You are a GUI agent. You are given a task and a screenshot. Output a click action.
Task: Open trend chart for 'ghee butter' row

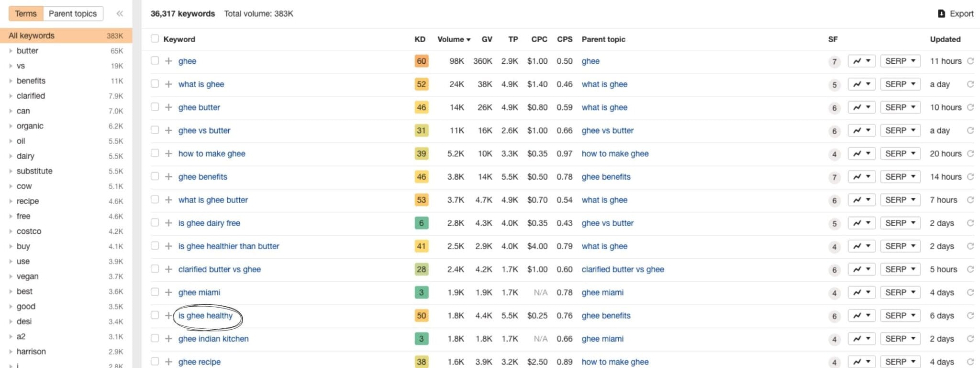coord(861,107)
